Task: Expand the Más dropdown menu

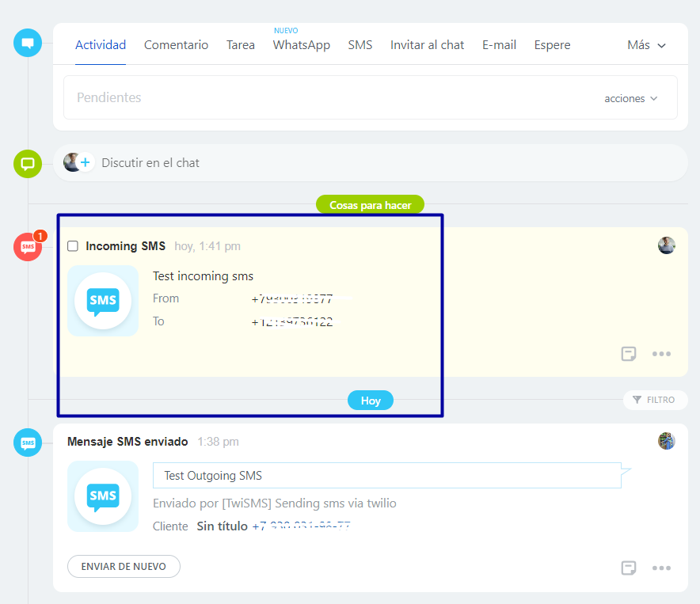Action: click(646, 45)
